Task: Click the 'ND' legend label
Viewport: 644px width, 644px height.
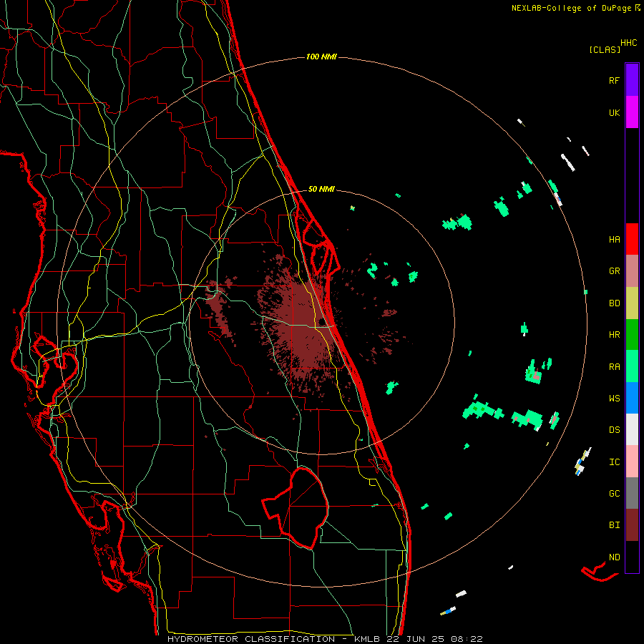Action: 614,557
